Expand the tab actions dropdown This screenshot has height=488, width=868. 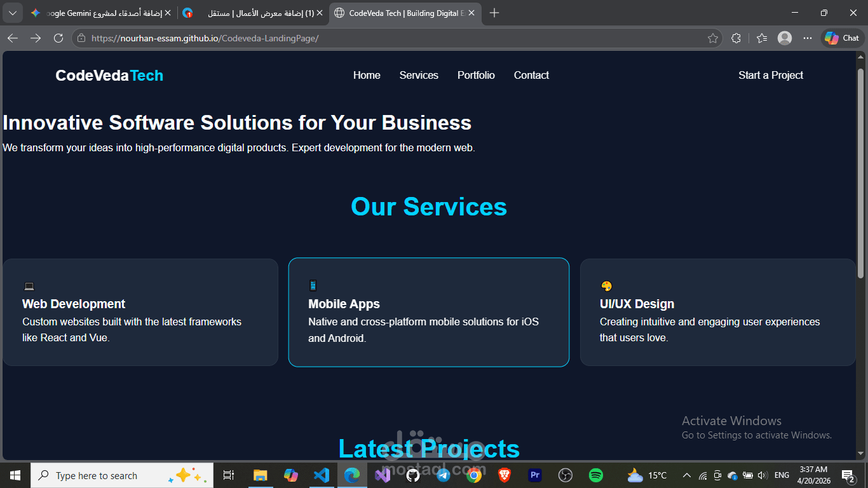click(13, 13)
